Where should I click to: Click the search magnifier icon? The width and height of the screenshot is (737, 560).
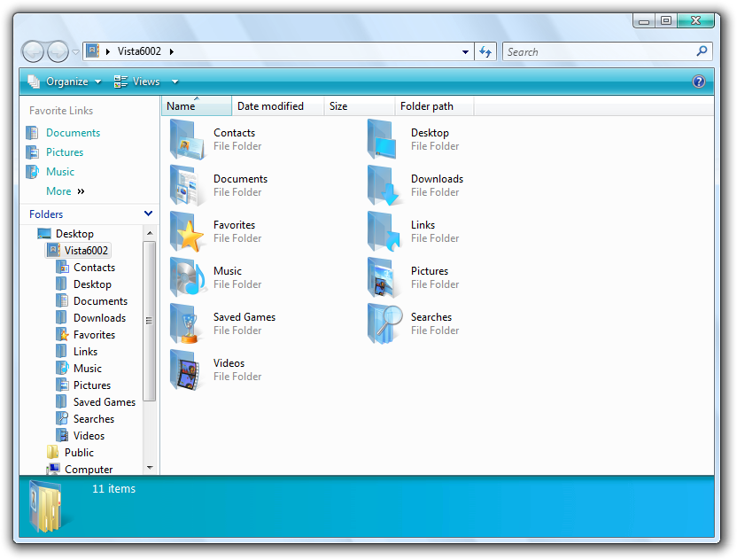tap(702, 51)
